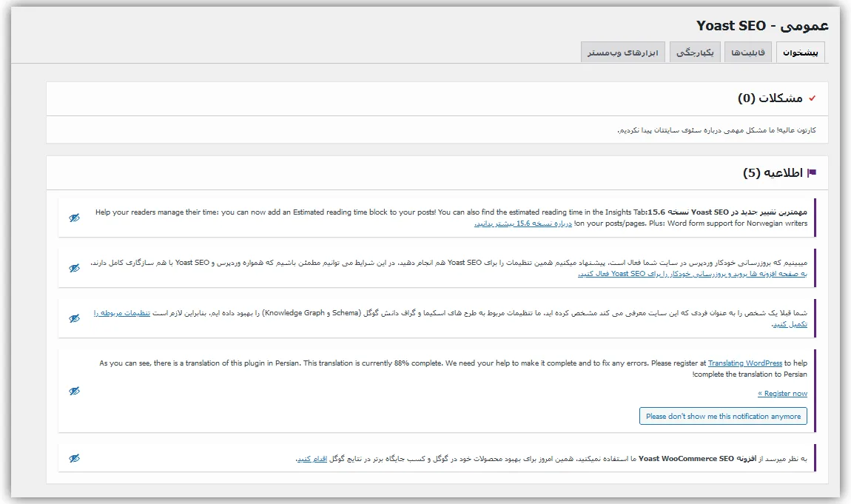851x504 pixels.
Task: Collapse the مشکلات (0) problems heading
Action: [770, 98]
